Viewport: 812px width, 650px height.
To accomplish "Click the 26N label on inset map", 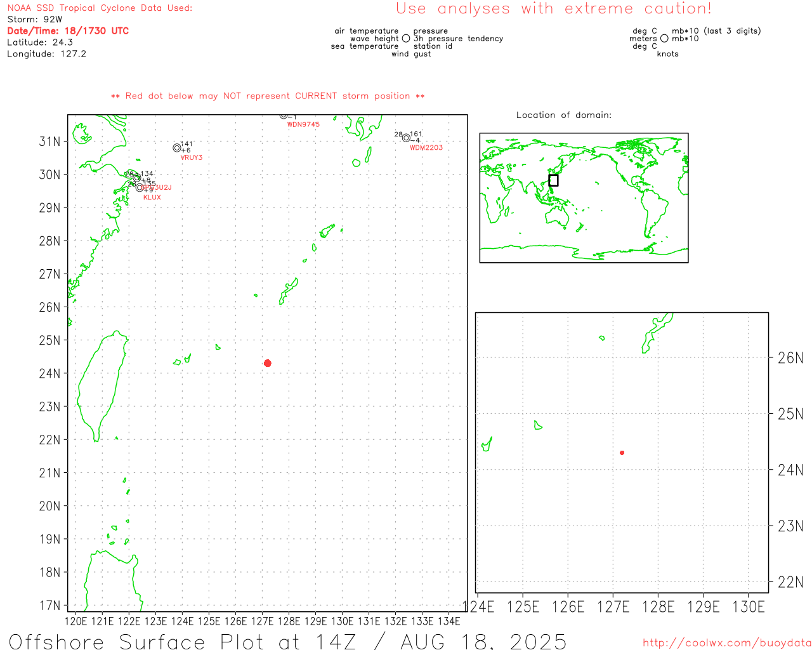I will [x=790, y=358].
